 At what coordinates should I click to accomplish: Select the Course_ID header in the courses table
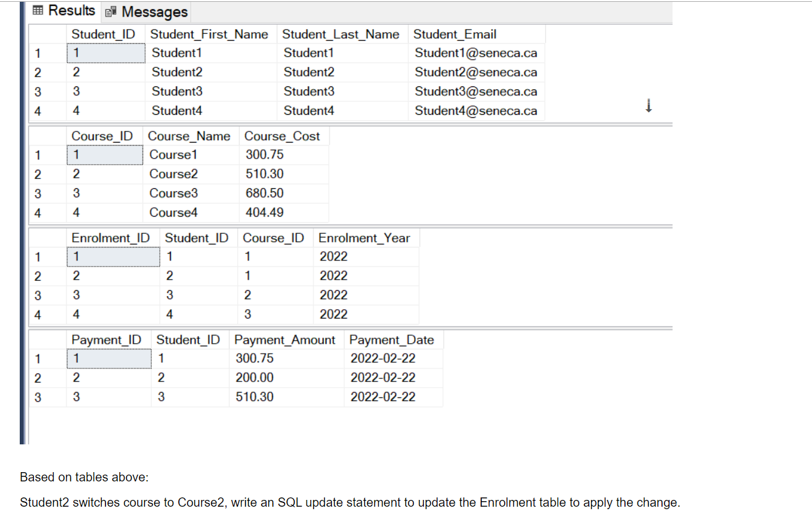[x=105, y=136]
